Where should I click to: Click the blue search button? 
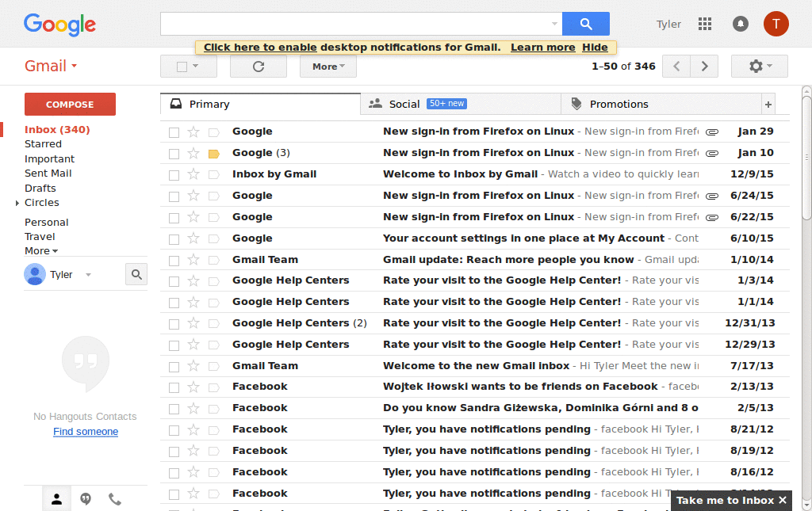586,24
